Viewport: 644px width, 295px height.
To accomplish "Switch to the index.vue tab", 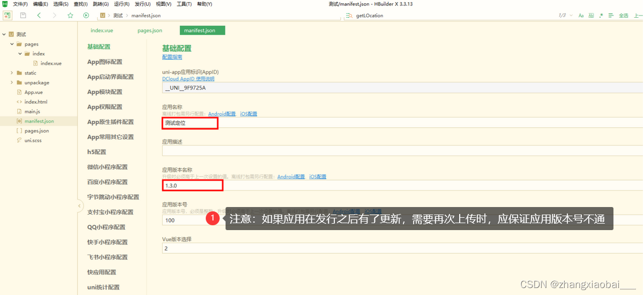I will 102,31.
